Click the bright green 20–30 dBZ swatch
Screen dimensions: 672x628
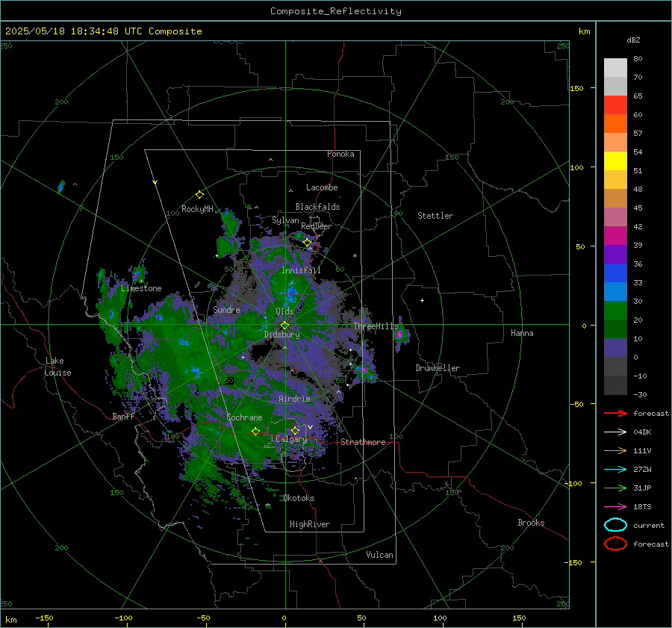tap(615, 311)
